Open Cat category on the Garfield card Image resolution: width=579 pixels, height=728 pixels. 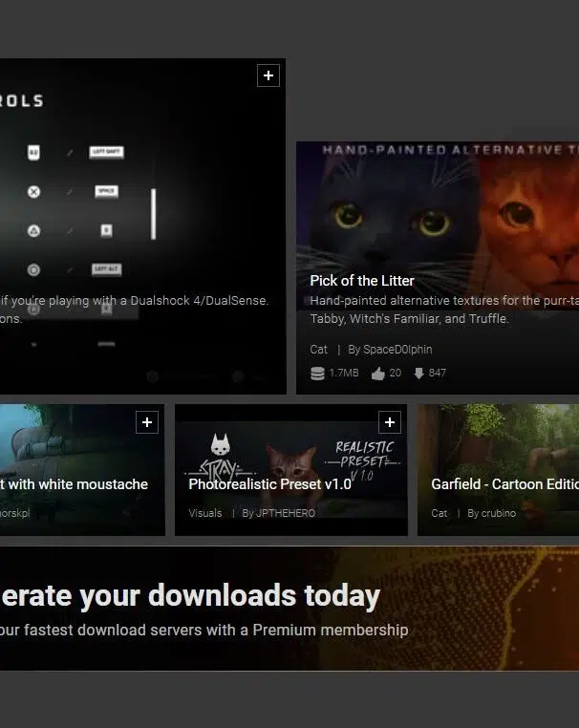[440, 513]
